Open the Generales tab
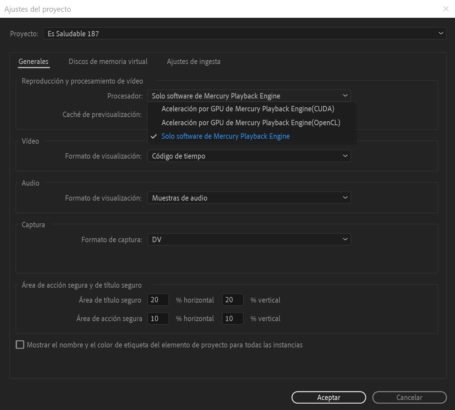Image resolution: width=455 pixels, height=410 pixels. [33, 61]
